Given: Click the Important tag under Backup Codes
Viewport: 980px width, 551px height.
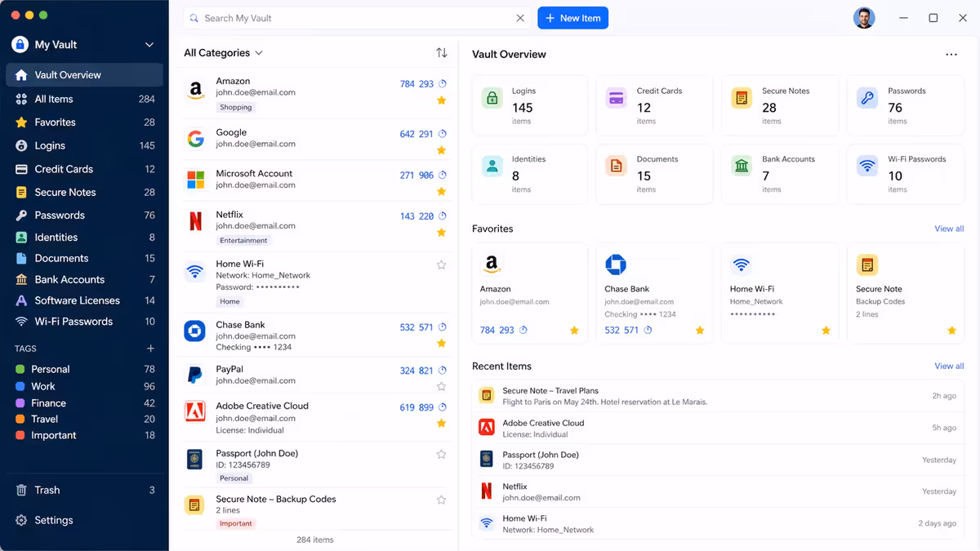Looking at the screenshot, I should point(236,523).
